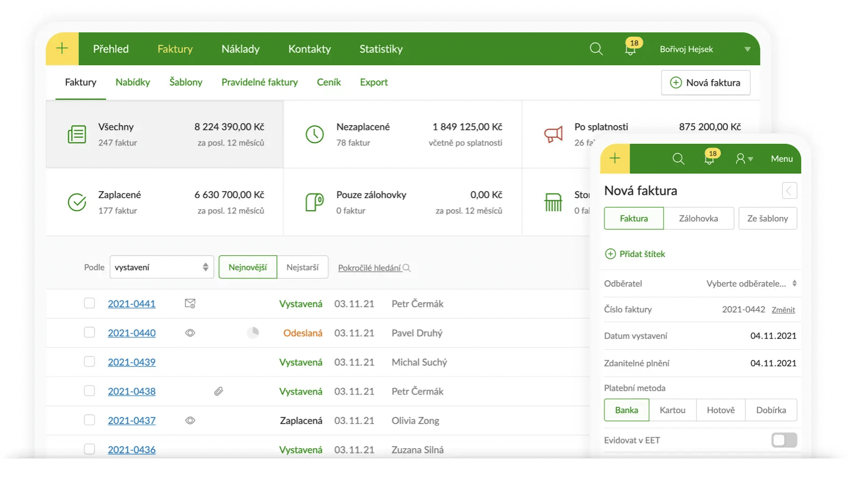Sort by Nejnovější

(248, 267)
